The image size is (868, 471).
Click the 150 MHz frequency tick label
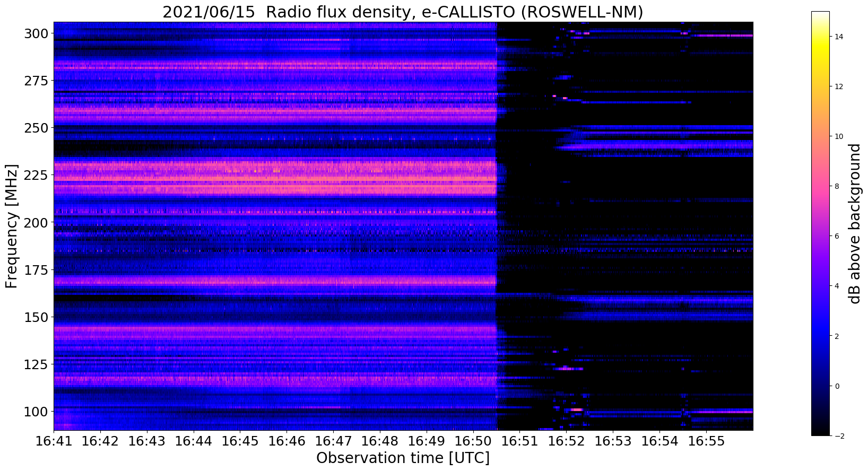coord(36,317)
